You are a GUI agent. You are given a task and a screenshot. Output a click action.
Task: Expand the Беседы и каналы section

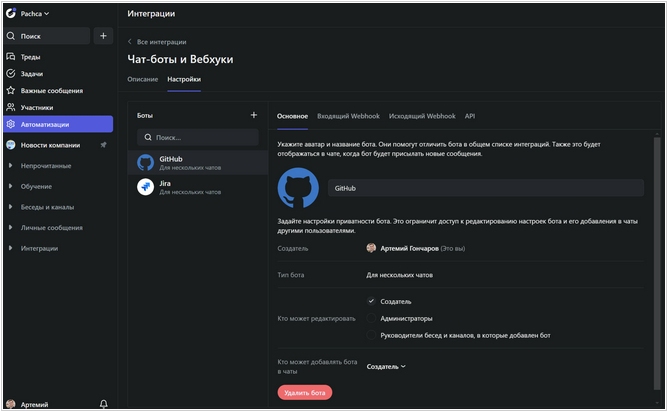[x=10, y=207]
